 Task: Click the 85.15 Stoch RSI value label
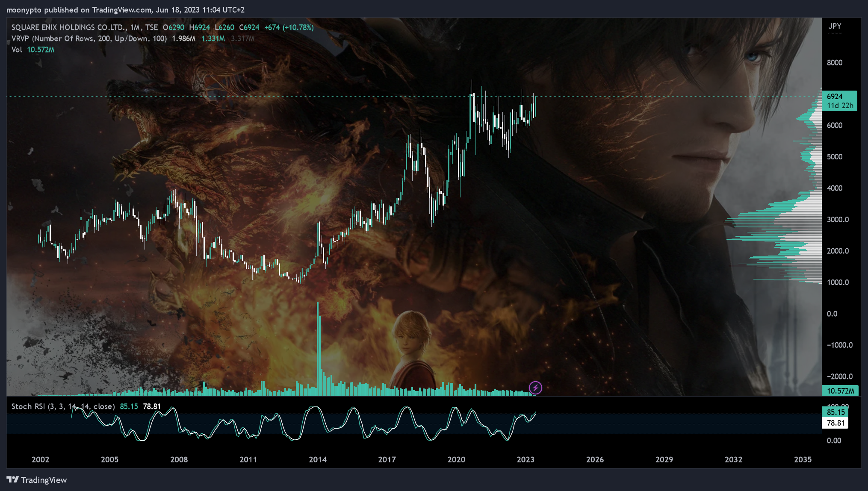tap(836, 412)
